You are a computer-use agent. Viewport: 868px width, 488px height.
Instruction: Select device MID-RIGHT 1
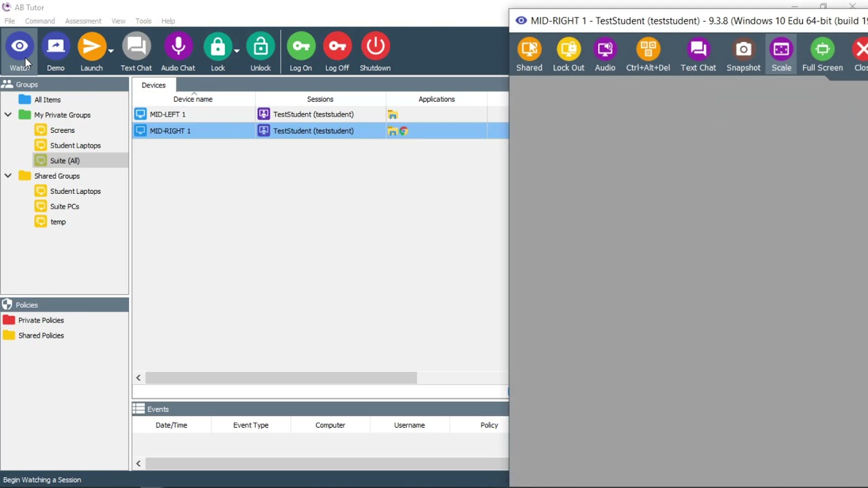click(x=170, y=131)
